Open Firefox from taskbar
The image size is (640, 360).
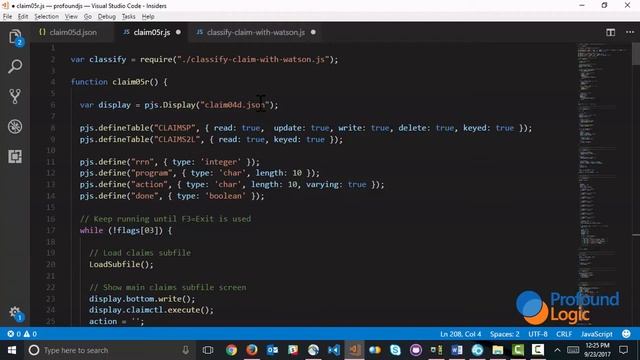(x=252, y=350)
